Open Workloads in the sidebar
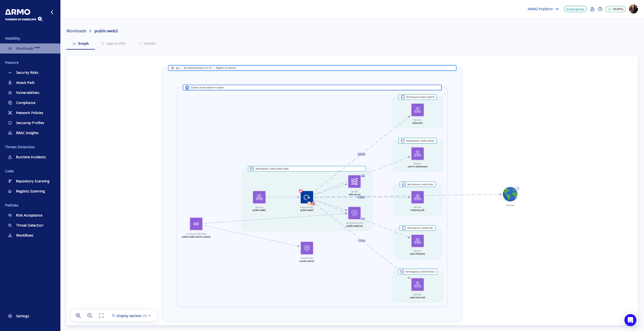 30,48
